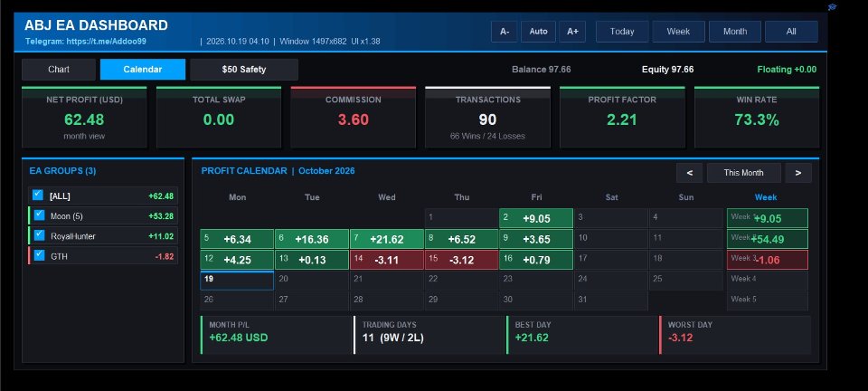Click the Commission value 3.60

pos(354,119)
